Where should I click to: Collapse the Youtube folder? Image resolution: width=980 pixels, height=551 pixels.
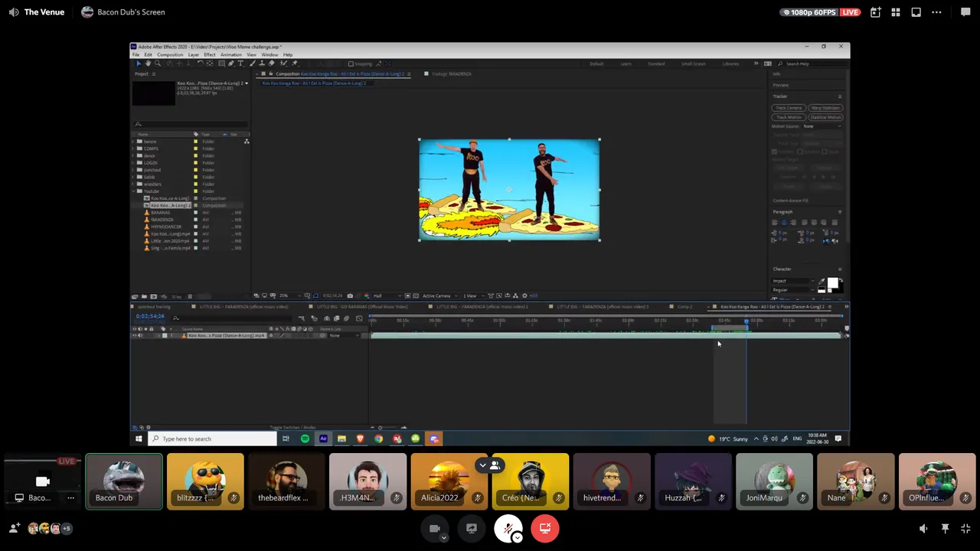pyautogui.click(x=135, y=191)
